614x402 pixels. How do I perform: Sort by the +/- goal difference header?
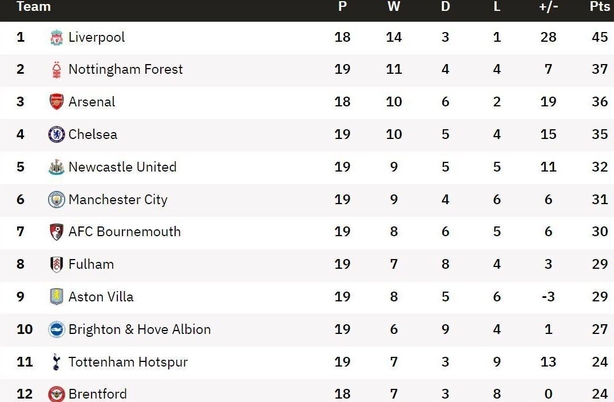[x=548, y=6]
